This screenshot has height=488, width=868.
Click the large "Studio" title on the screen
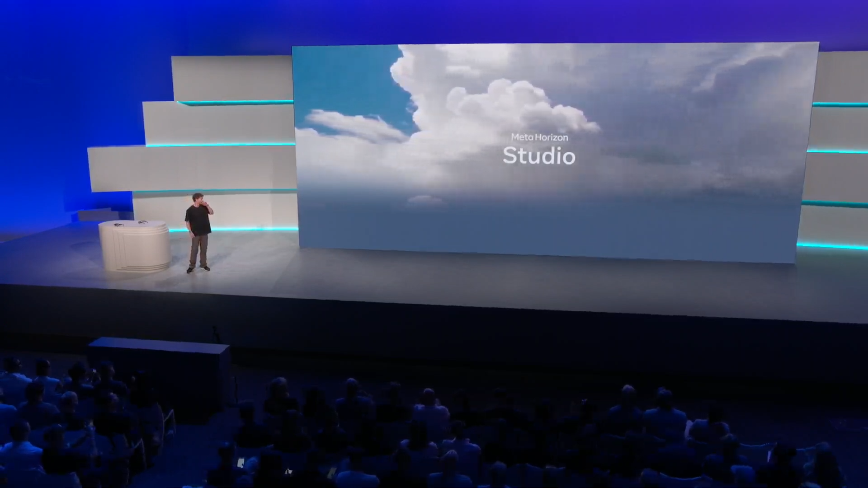539,155
